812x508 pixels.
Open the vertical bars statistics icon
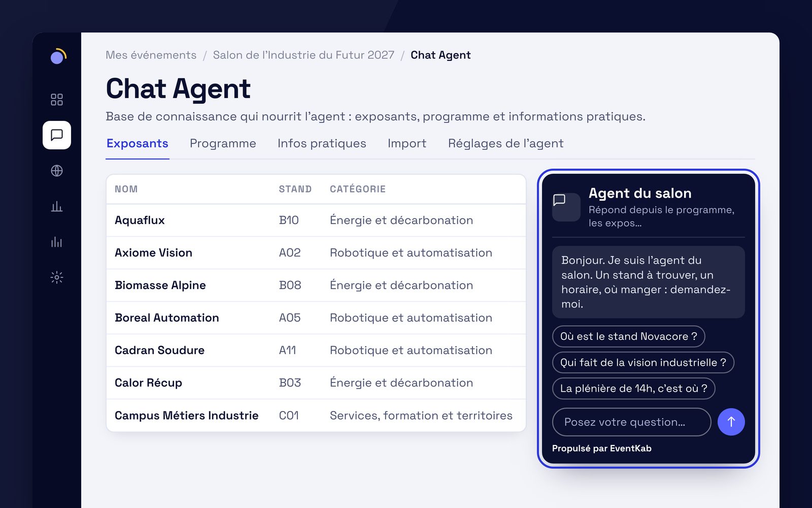click(57, 242)
